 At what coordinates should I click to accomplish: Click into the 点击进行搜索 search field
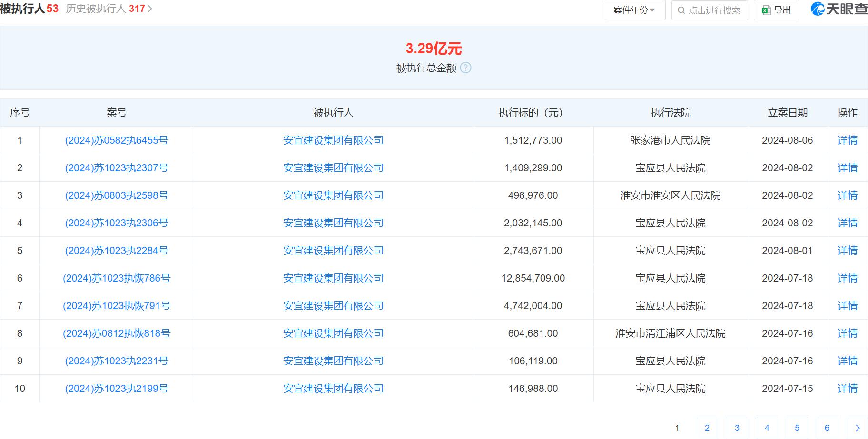[710, 10]
